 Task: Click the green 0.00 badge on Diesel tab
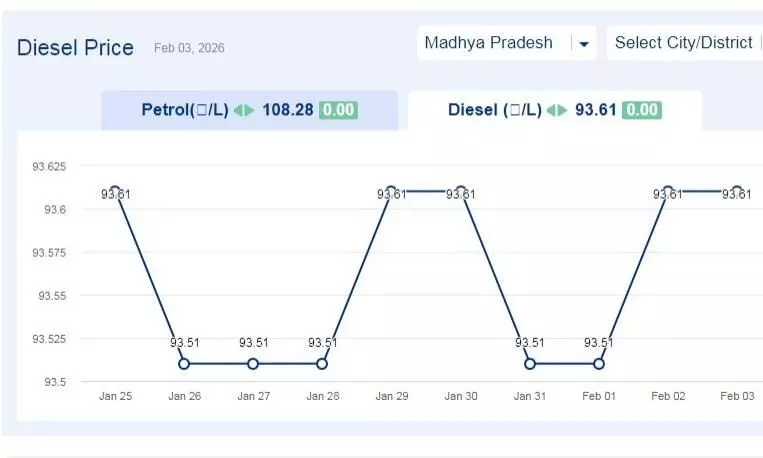[x=641, y=110]
